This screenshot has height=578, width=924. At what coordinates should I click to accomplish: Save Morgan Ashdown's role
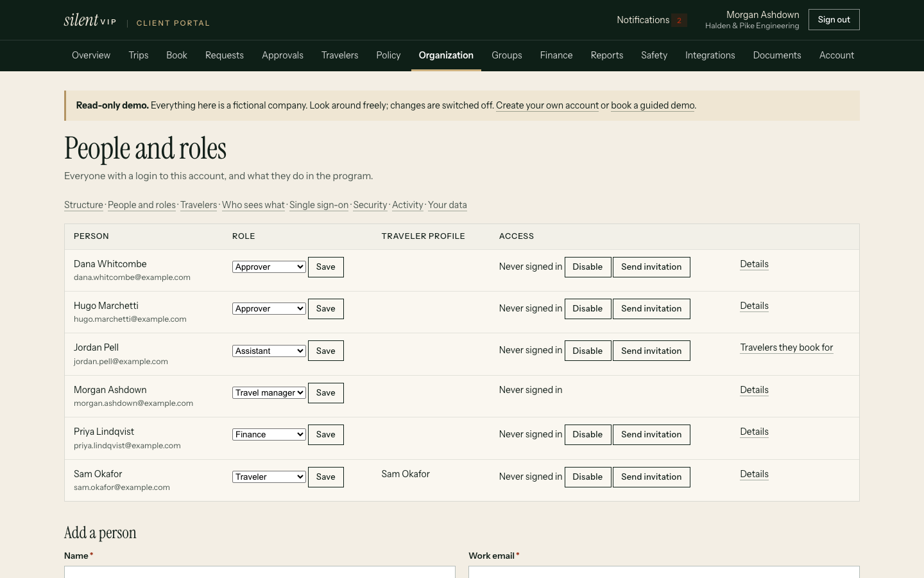pos(326,393)
